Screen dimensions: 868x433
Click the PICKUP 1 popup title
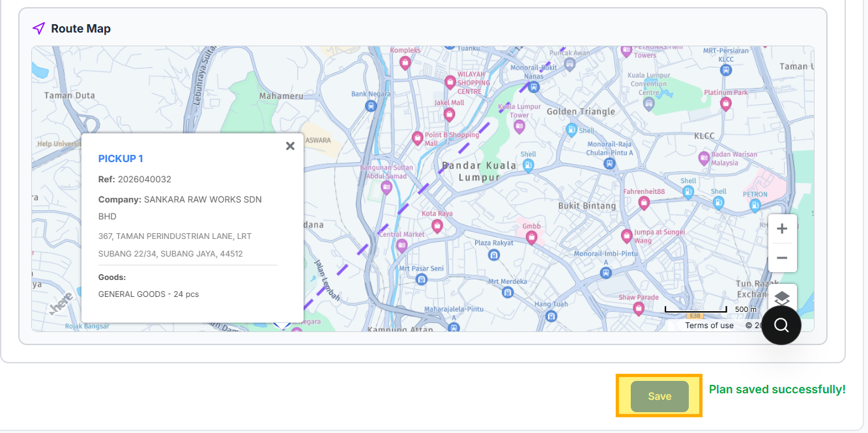click(121, 158)
